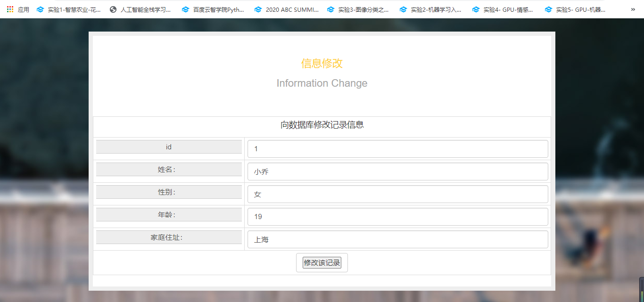Click the 向数据库修改记录信息 table header
644x302 pixels.
tap(322, 125)
